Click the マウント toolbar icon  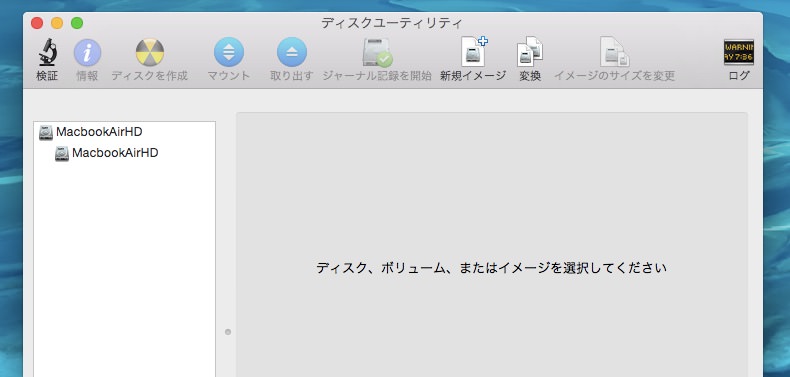pyautogui.click(x=229, y=52)
